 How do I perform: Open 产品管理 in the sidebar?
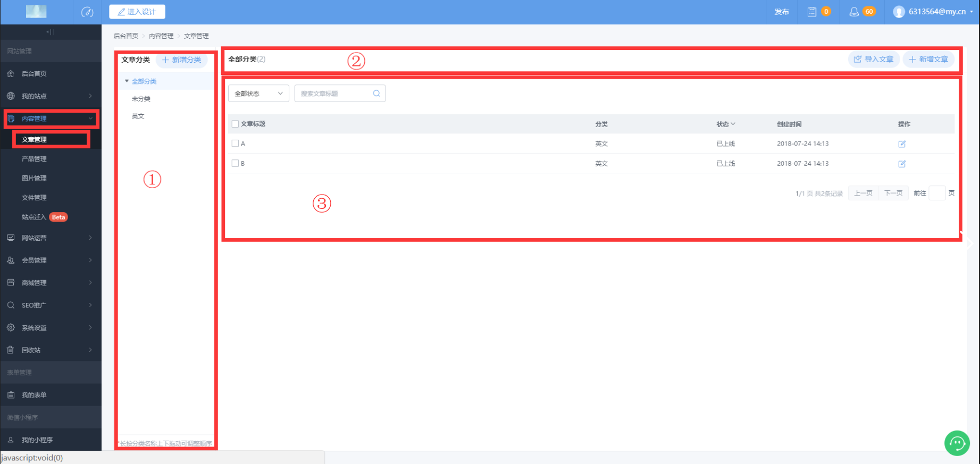[x=34, y=159]
